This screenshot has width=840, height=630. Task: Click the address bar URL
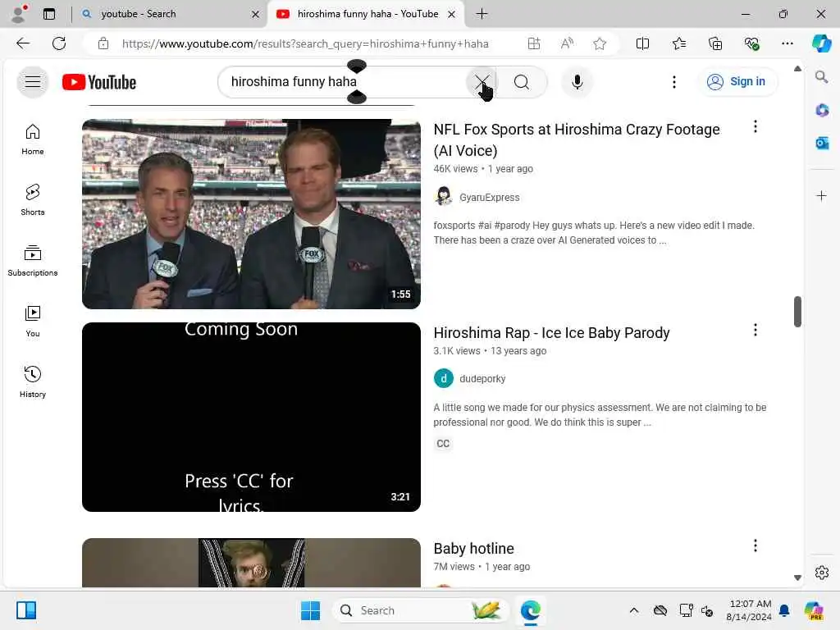305,44
